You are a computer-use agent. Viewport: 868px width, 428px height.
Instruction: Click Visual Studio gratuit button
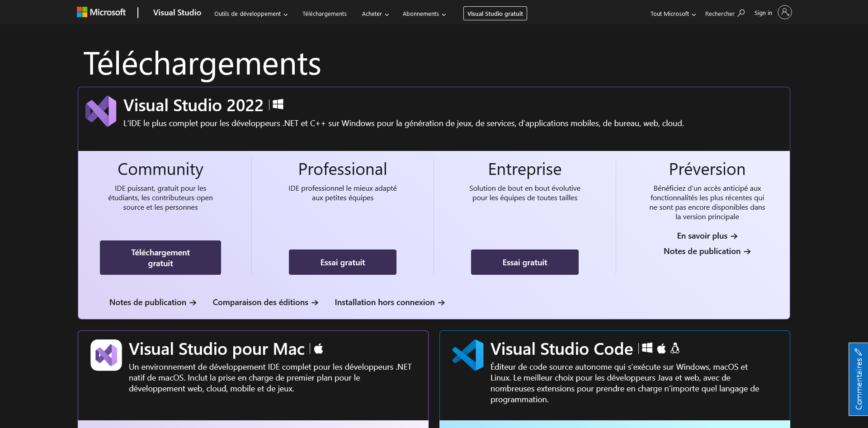pos(495,14)
